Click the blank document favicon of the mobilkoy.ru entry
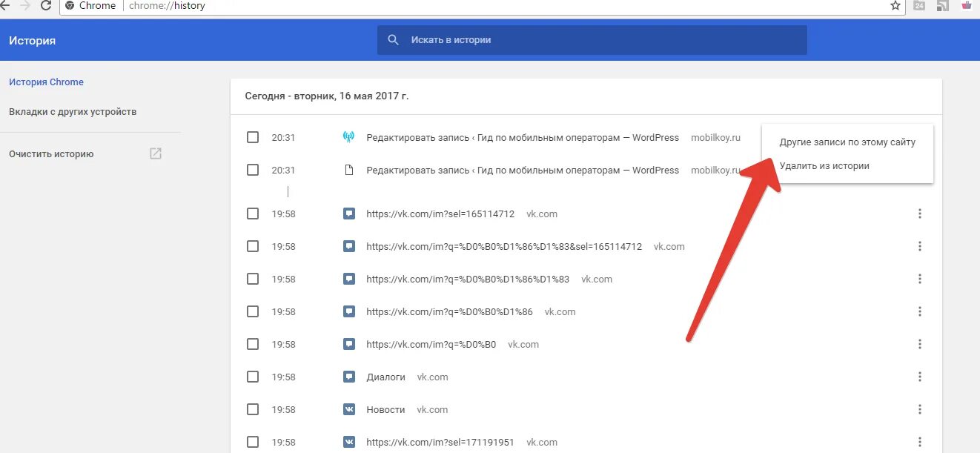 (x=349, y=170)
